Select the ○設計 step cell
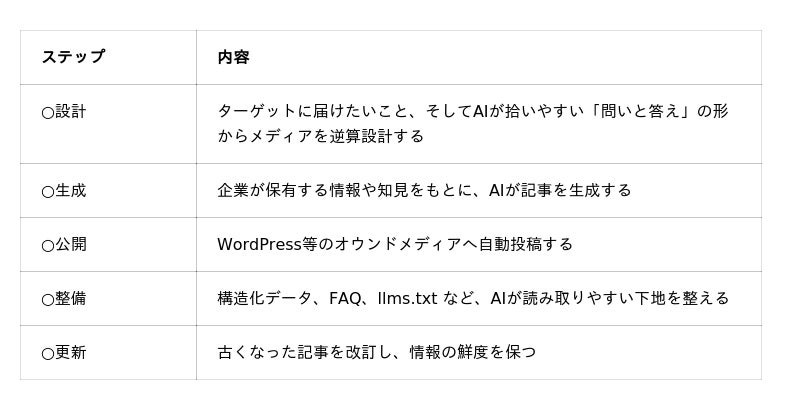The width and height of the screenshot is (800, 410). pyautogui.click(x=108, y=124)
